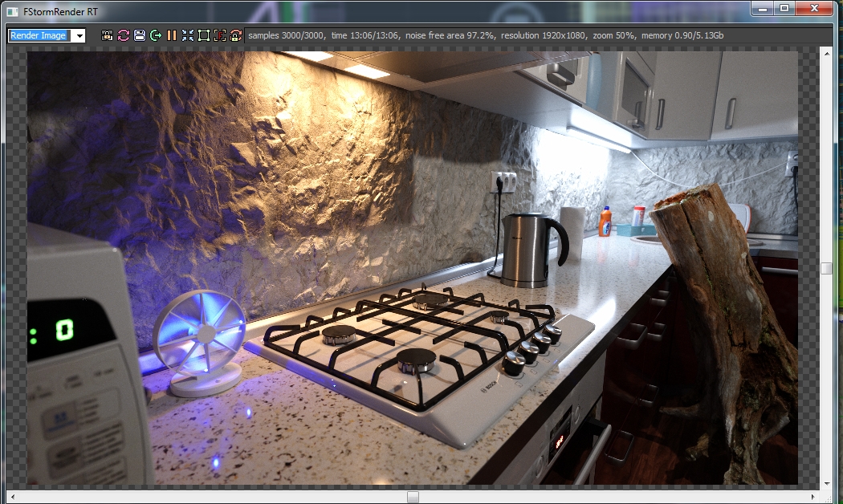Click the vertical scrollbar thumb
The height and width of the screenshot is (504, 843).
827,269
